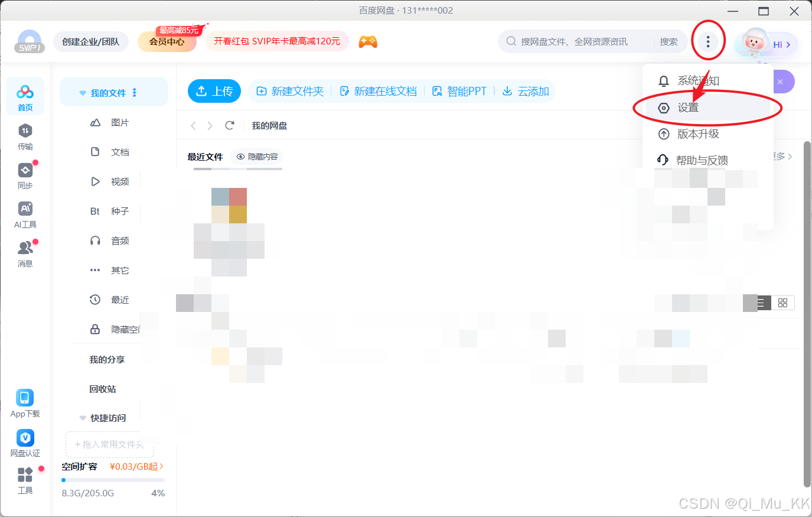
Task: Open the 首页 home icon in sidebar
Action: 25,97
